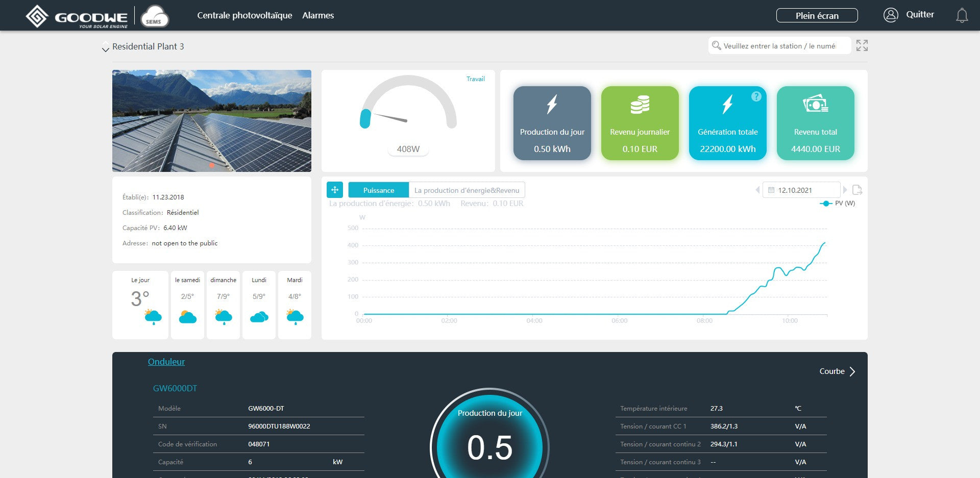Click the serial number 96000DTU188W0022

click(279, 426)
